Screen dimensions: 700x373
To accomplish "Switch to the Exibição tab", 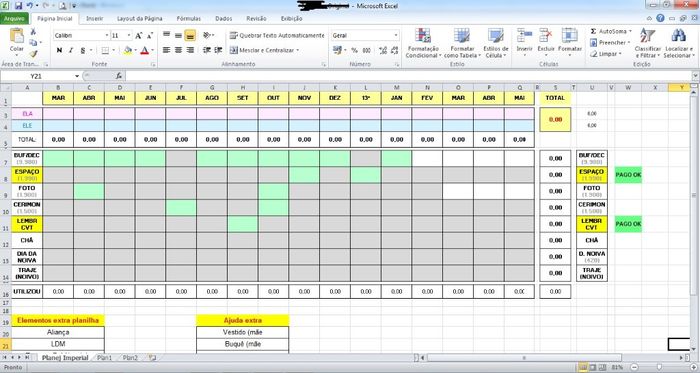I will [x=292, y=19].
